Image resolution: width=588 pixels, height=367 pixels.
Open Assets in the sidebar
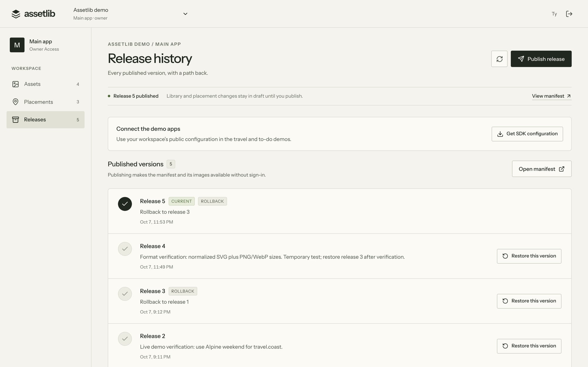pyautogui.click(x=46, y=84)
